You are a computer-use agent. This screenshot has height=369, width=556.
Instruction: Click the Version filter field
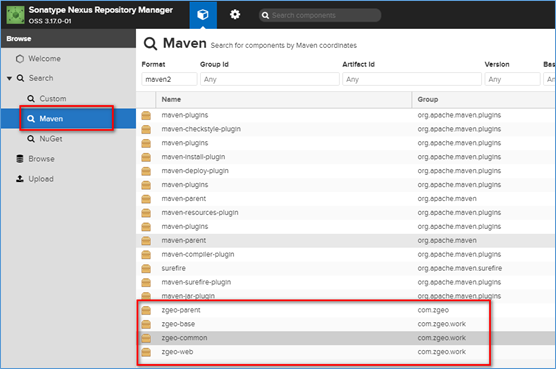pos(512,79)
